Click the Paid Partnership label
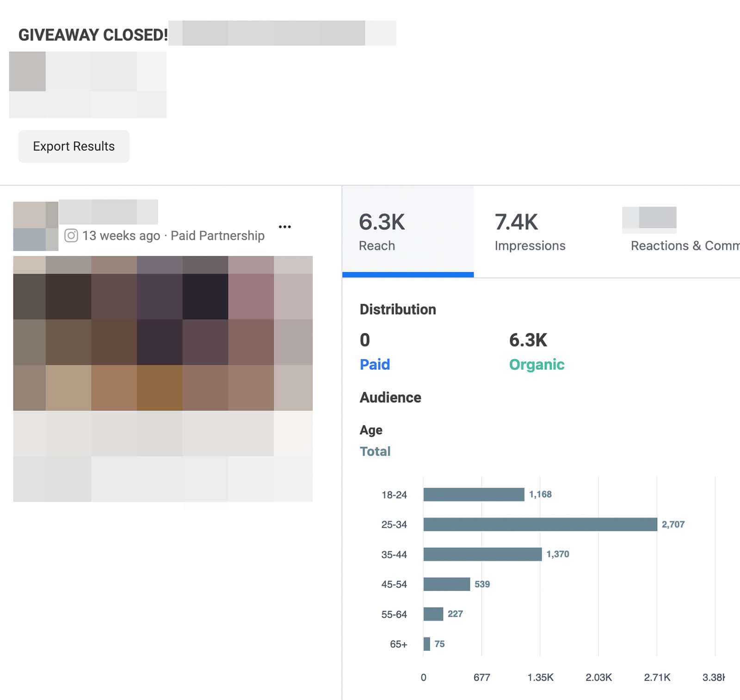 pyautogui.click(x=217, y=236)
